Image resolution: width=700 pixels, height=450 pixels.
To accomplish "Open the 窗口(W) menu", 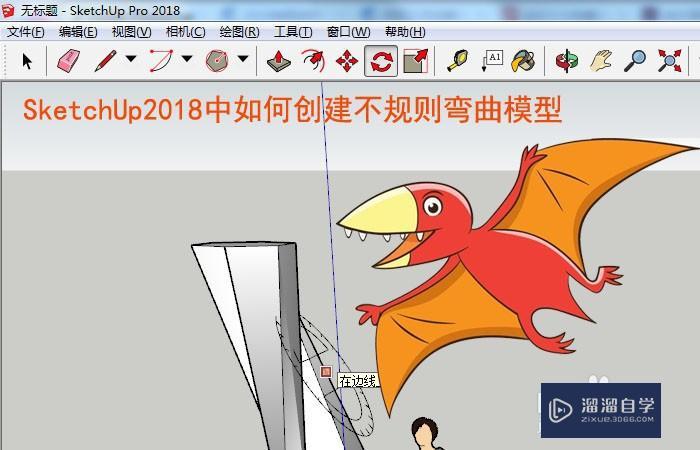I will 348,32.
